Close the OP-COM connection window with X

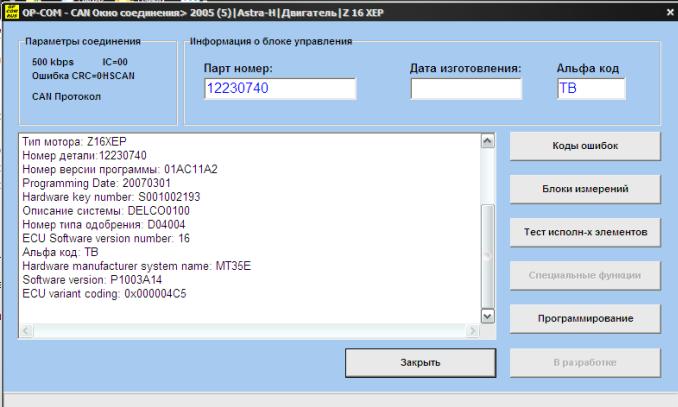tap(669, 10)
